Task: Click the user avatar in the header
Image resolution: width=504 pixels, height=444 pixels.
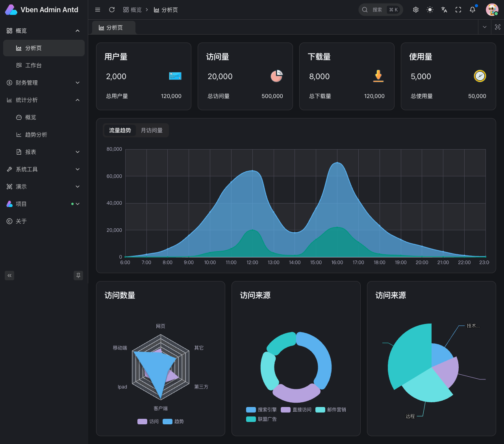Action: click(492, 10)
